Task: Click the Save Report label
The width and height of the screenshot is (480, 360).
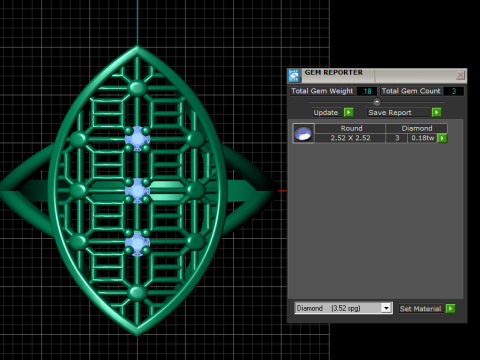Action: pyautogui.click(x=390, y=113)
